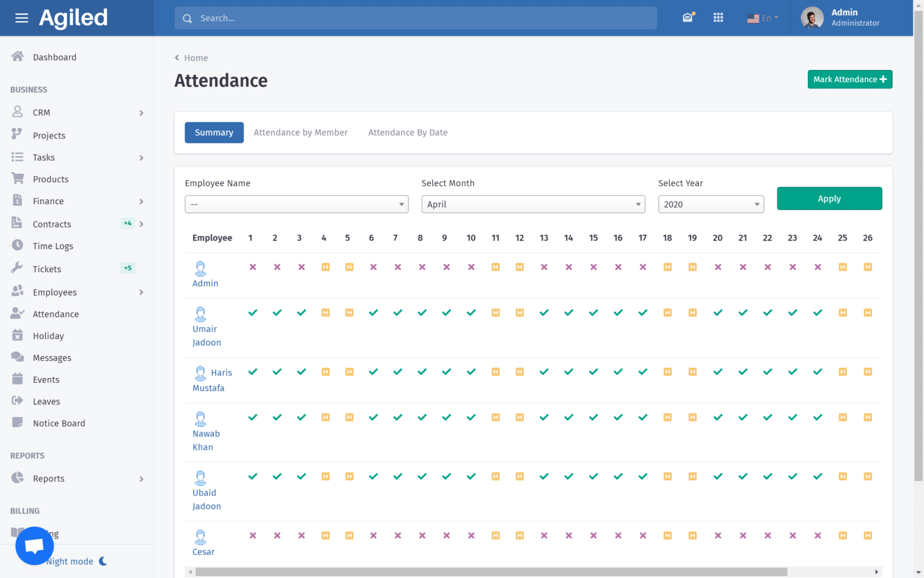Click the horizontal scrollbar right arrow
Viewport: 924px width, 578px height.
(x=876, y=572)
